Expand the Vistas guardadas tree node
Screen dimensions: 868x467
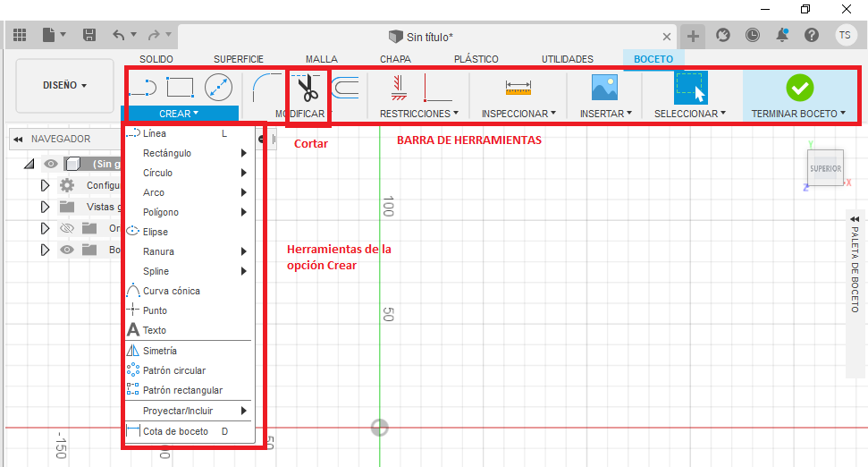pos(45,207)
